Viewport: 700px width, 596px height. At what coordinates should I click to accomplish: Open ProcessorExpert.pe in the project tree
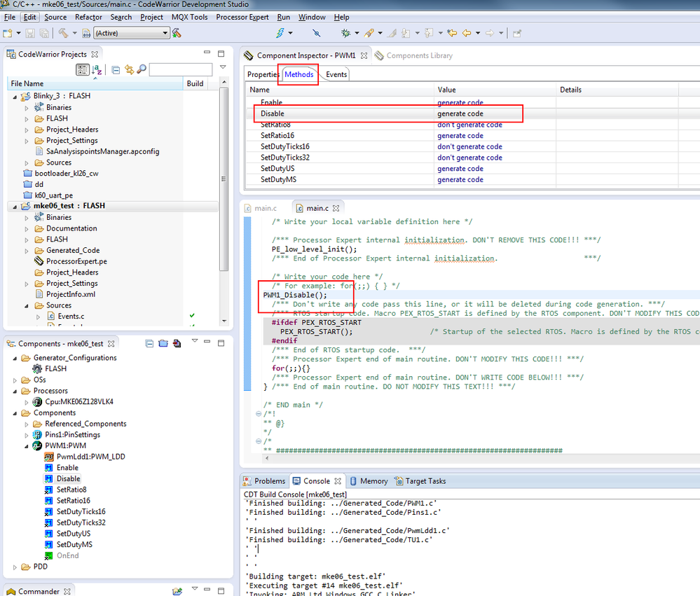tap(76, 261)
